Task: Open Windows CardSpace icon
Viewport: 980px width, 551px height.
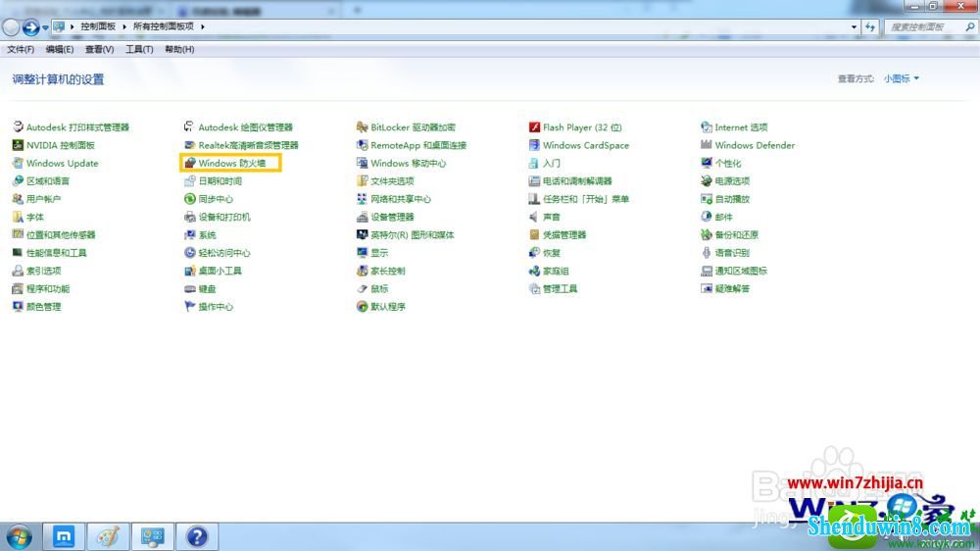Action: coord(534,145)
